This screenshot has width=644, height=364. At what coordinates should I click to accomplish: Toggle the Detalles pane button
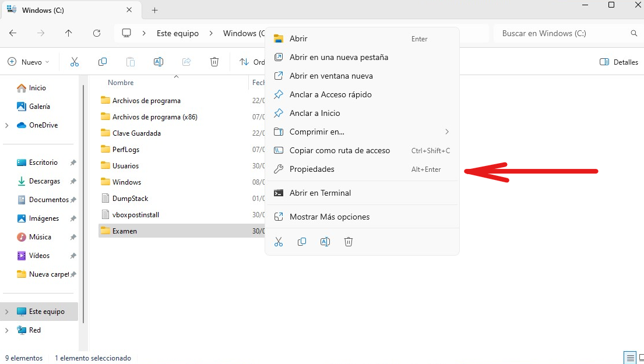619,62
